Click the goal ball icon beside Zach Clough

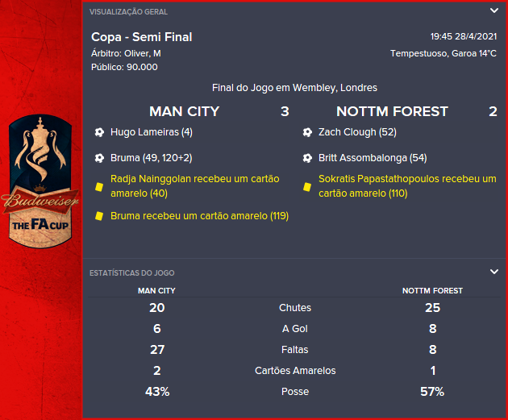click(x=307, y=132)
